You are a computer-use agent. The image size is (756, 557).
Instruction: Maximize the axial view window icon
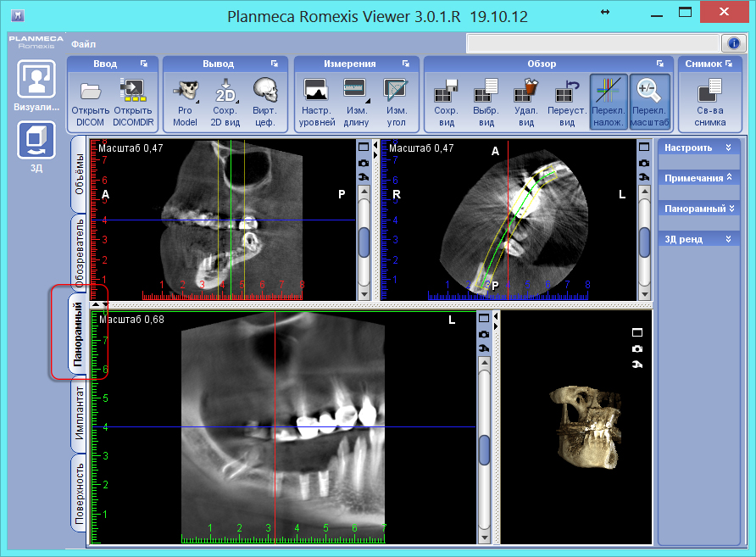click(x=643, y=147)
